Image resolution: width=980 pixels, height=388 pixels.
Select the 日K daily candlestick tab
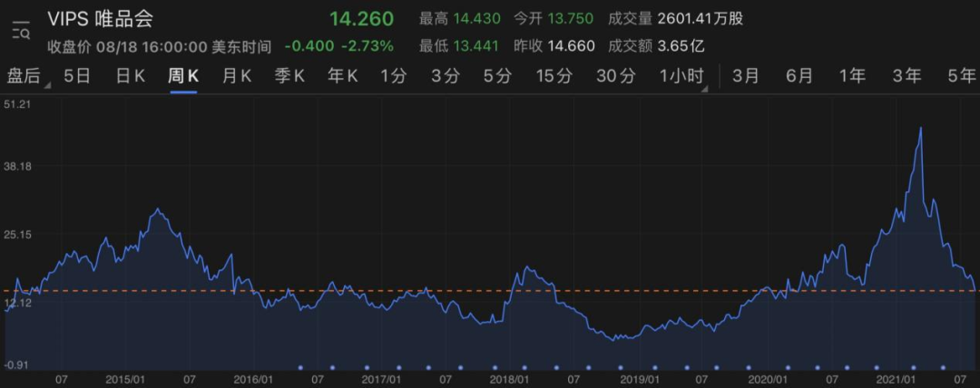click(131, 76)
